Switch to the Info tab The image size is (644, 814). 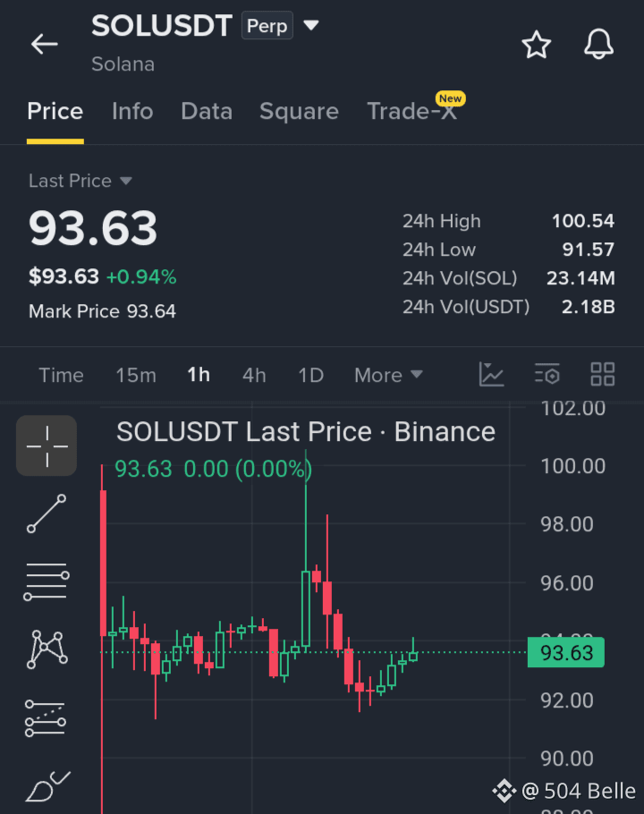point(132,111)
